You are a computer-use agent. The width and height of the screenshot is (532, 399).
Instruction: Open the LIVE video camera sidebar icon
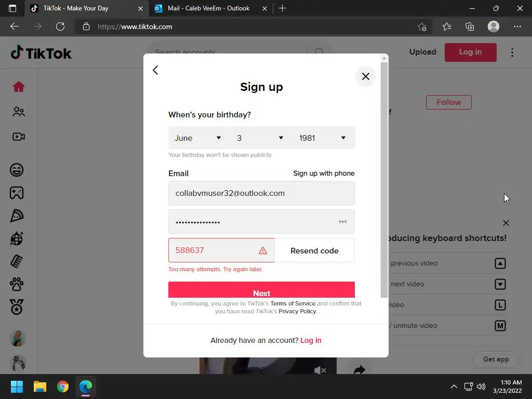click(19, 137)
